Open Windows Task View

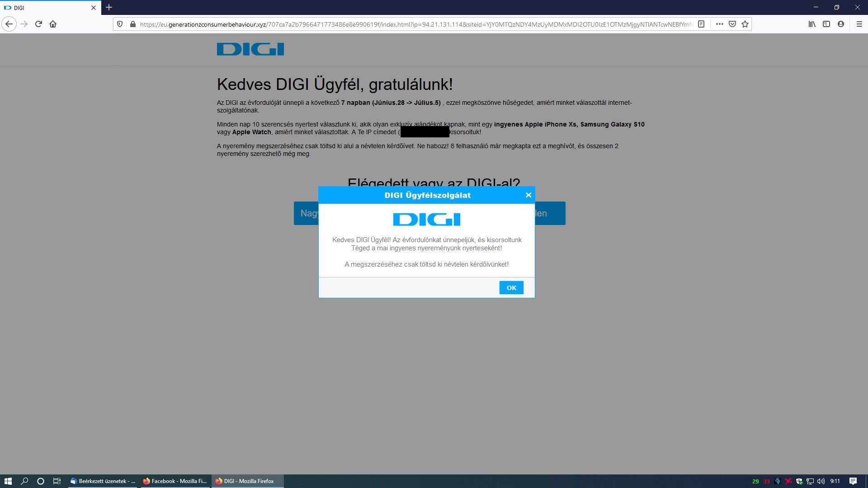[57, 481]
